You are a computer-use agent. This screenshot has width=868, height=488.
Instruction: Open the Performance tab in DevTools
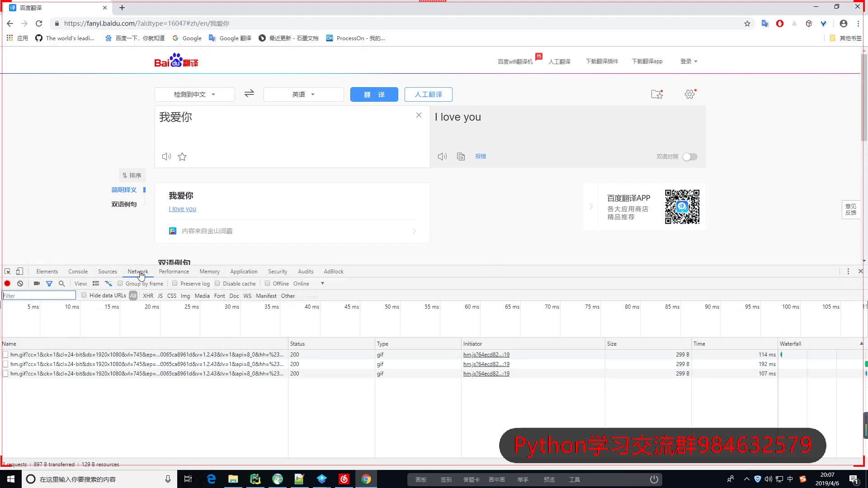174,271
